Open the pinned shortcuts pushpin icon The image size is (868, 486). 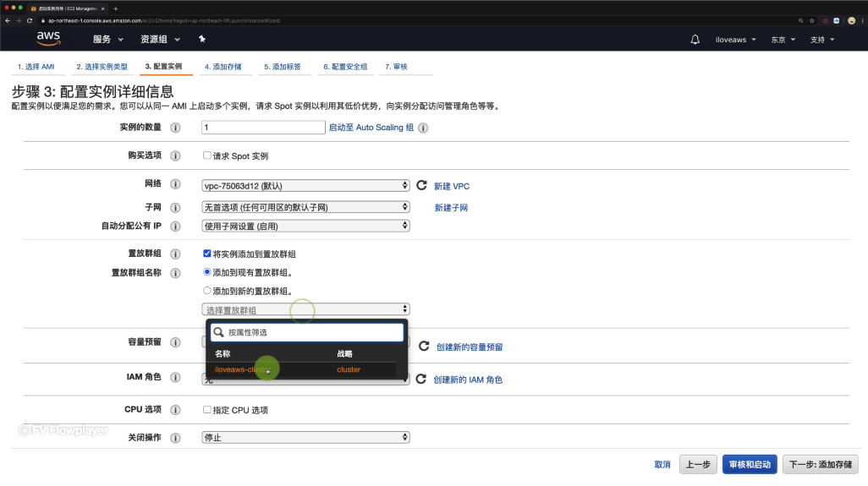tap(202, 39)
